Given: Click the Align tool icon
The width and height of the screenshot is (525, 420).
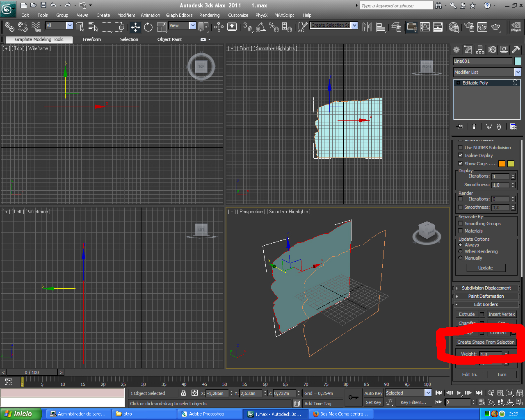Looking at the screenshot, I should click(x=381, y=27).
